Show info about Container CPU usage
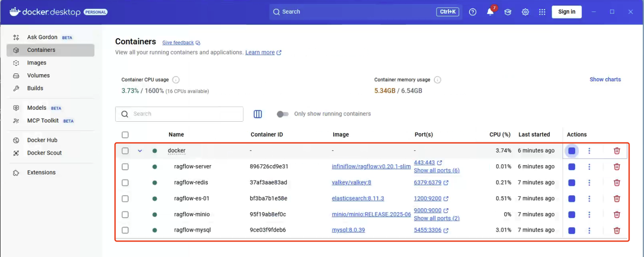Image resolution: width=644 pixels, height=257 pixels. click(x=176, y=80)
